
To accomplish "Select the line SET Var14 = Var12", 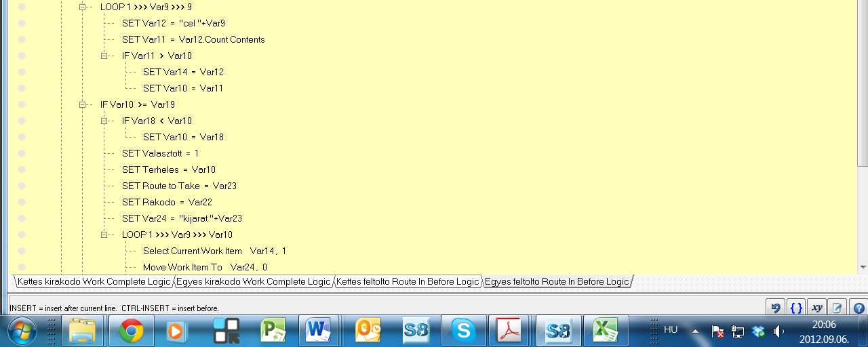I will pyautogui.click(x=183, y=72).
